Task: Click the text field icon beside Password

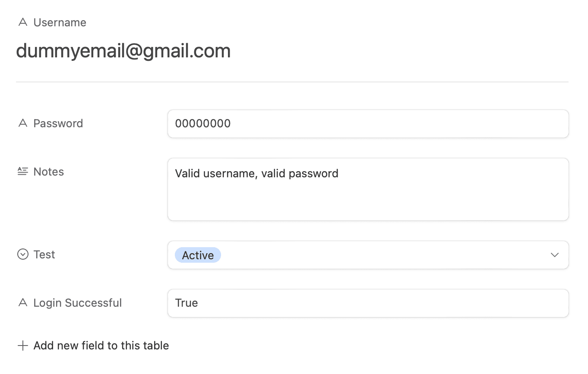Action: coord(22,123)
